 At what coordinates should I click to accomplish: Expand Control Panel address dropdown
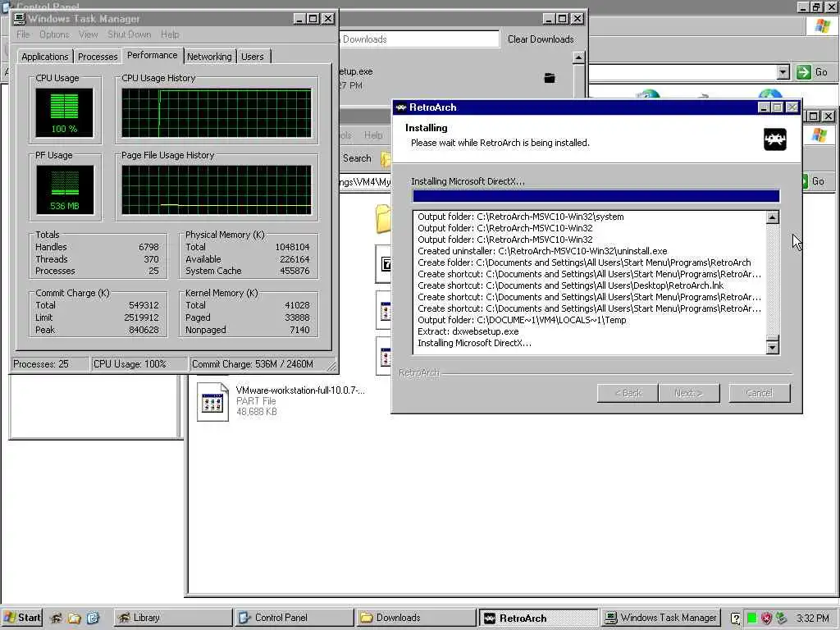point(783,72)
